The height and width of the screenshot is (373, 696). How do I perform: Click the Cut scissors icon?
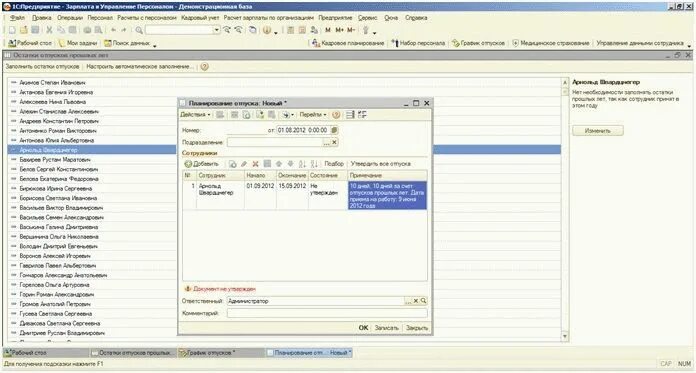click(x=49, y=30)
